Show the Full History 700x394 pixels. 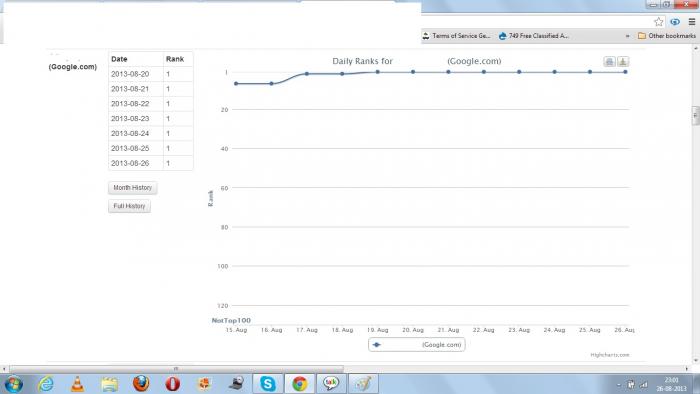(129, 206)
